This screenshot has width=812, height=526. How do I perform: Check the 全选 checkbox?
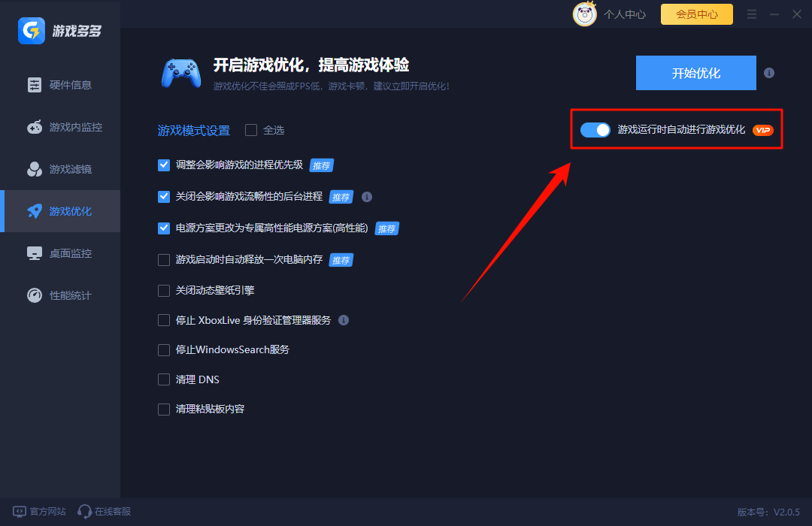point(250,130)
